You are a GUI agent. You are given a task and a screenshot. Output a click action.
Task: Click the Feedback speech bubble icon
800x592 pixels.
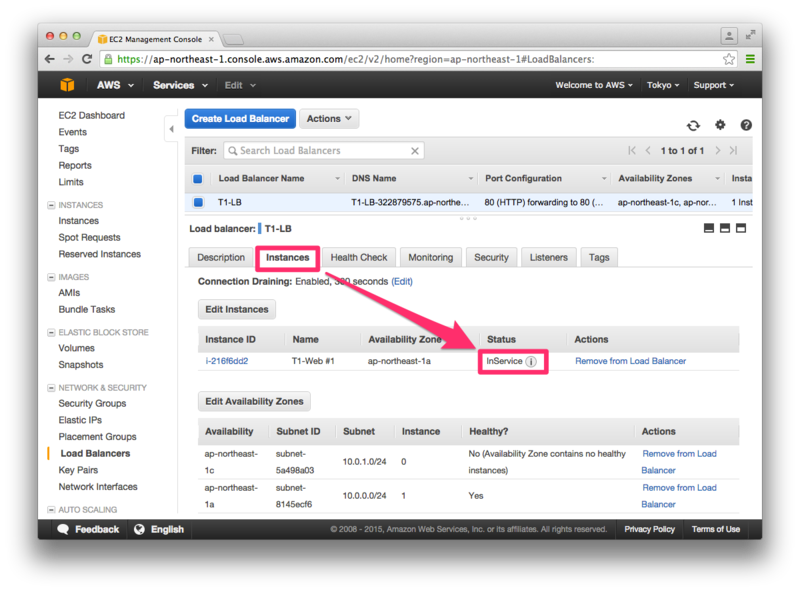pos(63,529)
